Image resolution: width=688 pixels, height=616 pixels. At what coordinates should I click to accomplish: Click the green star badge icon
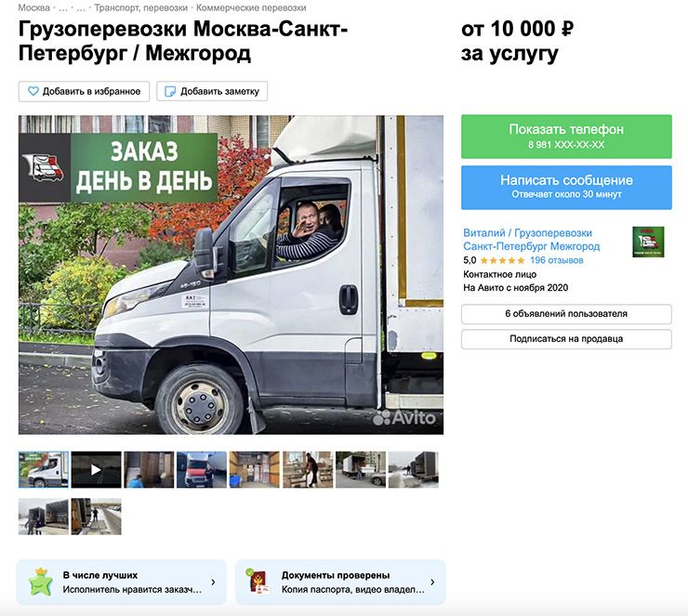pos(40,582)
